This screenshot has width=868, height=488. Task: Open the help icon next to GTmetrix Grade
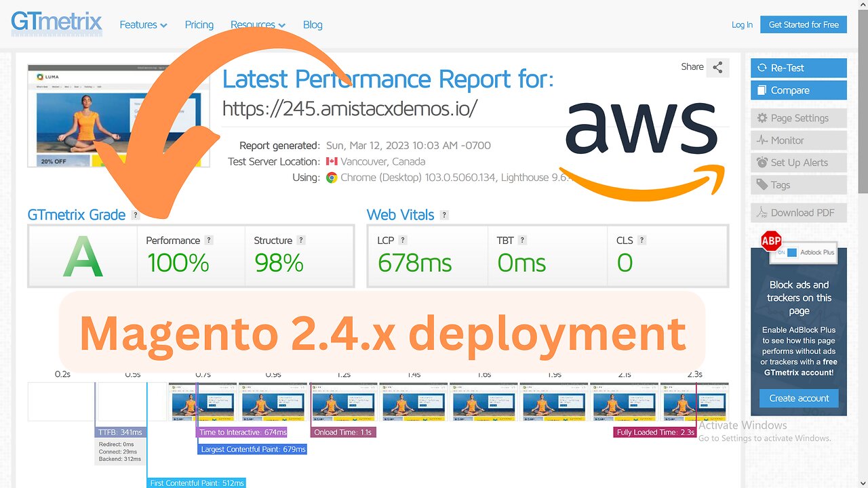click(136, 215)
